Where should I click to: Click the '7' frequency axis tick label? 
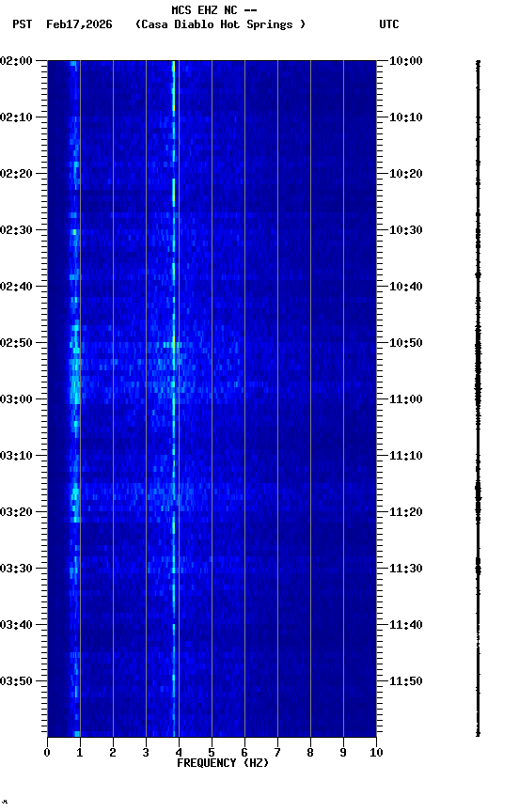point(277,753)
